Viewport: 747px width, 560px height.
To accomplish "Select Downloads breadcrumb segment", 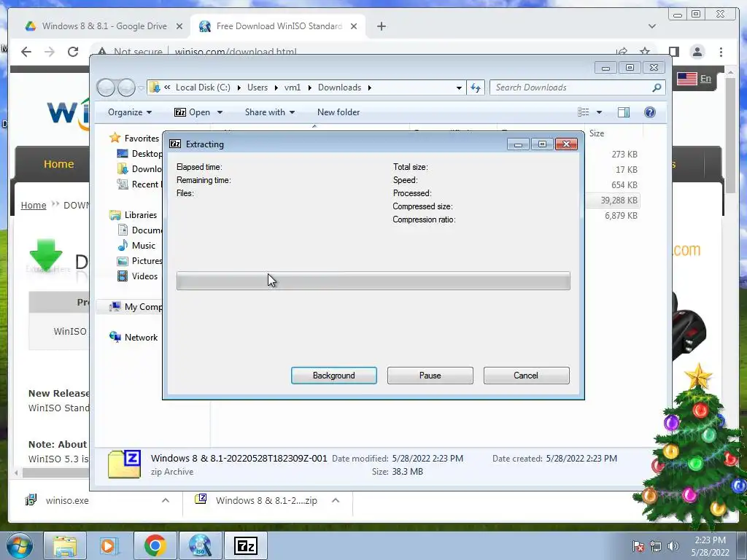I will coord(339,87).
